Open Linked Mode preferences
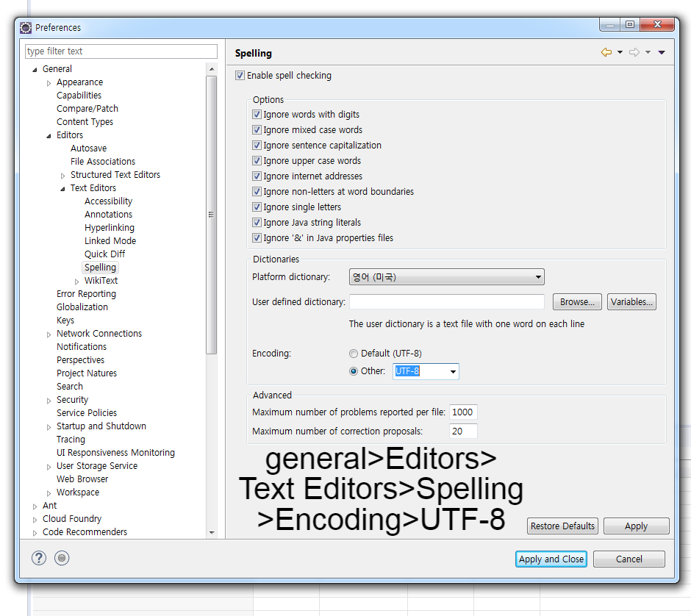 tap(110, 241)
